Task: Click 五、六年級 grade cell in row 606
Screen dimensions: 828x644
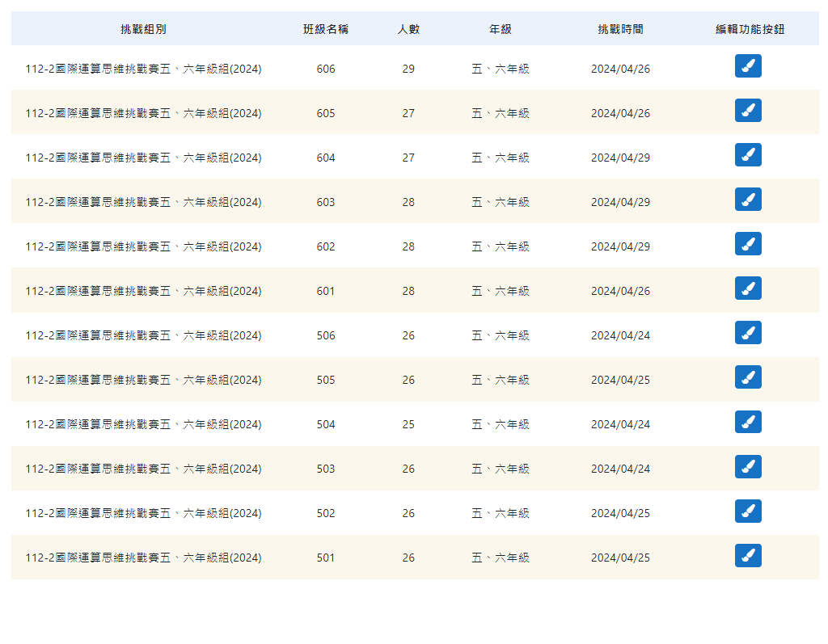Action: (x=500, y=69)
